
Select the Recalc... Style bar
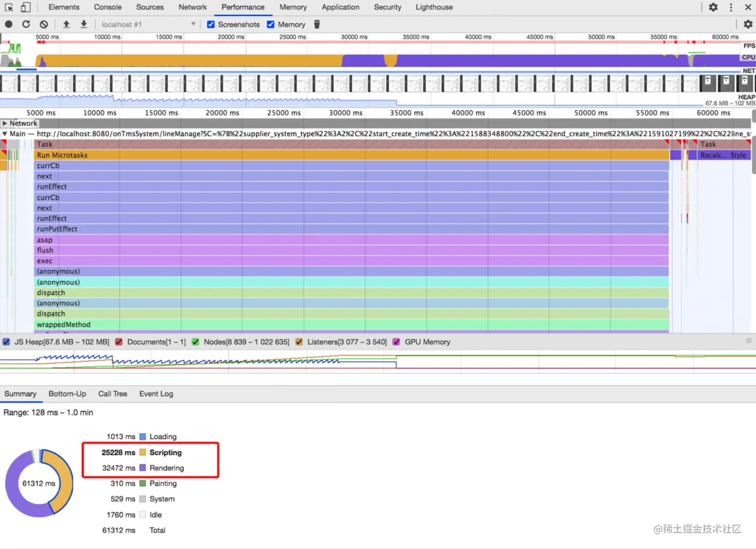723,155
